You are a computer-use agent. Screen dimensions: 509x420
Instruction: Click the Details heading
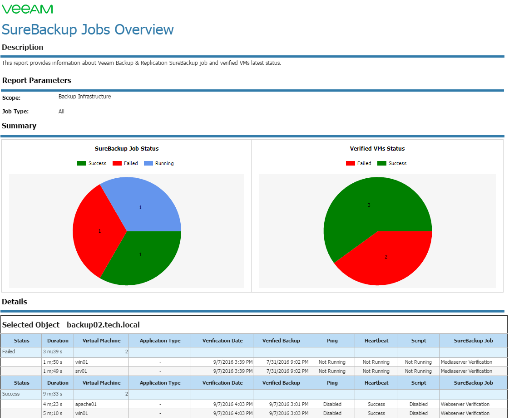coord(15,302)
